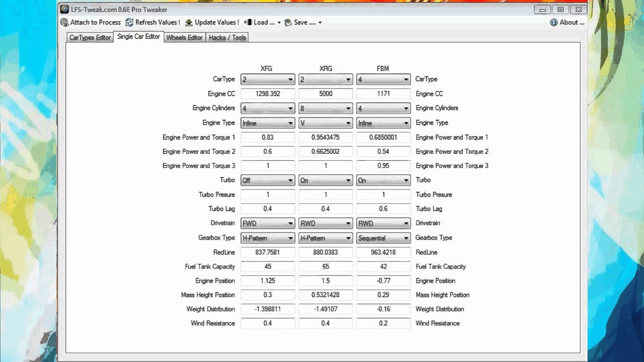Open the FBM Turbo dropdown
The image size is (644, 362).
[x=383, y=180]
